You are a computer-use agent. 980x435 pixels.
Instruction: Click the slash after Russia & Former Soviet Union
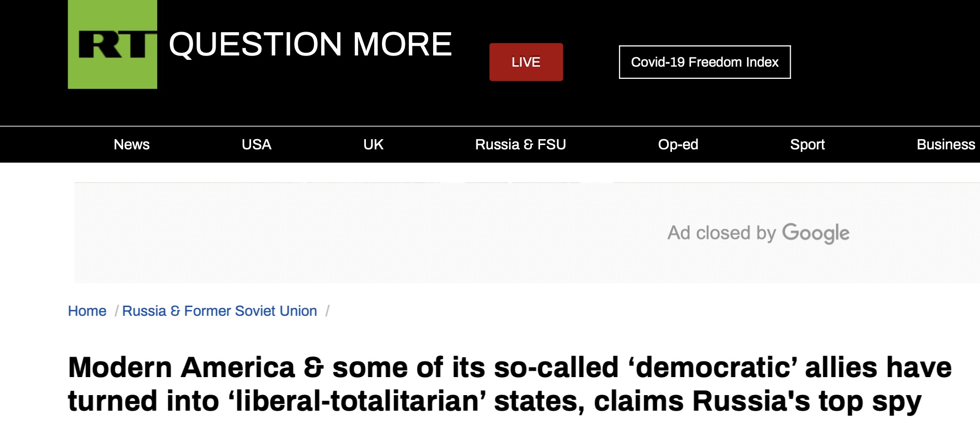(327, 311)
